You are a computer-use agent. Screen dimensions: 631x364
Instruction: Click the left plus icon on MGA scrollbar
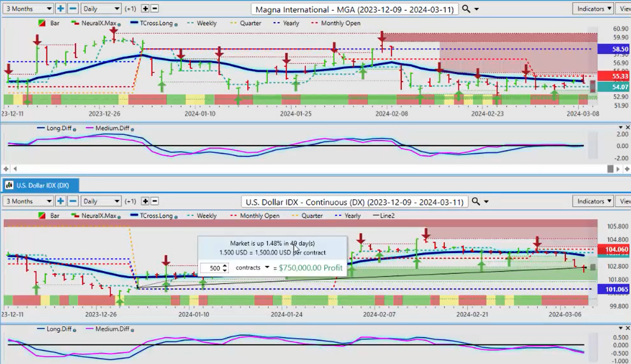pyautogui.click(x=6, y=169)
